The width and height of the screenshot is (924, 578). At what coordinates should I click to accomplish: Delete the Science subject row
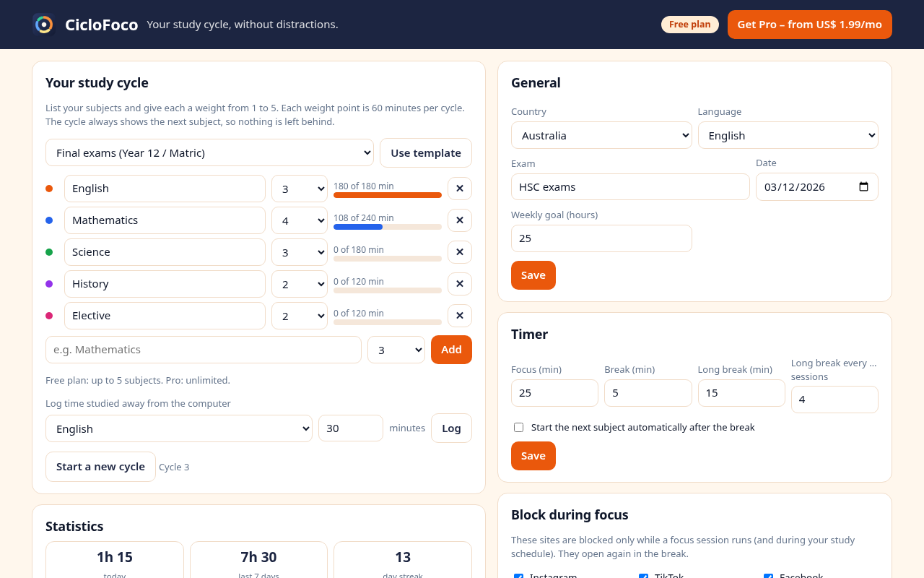tap(460, 252)
